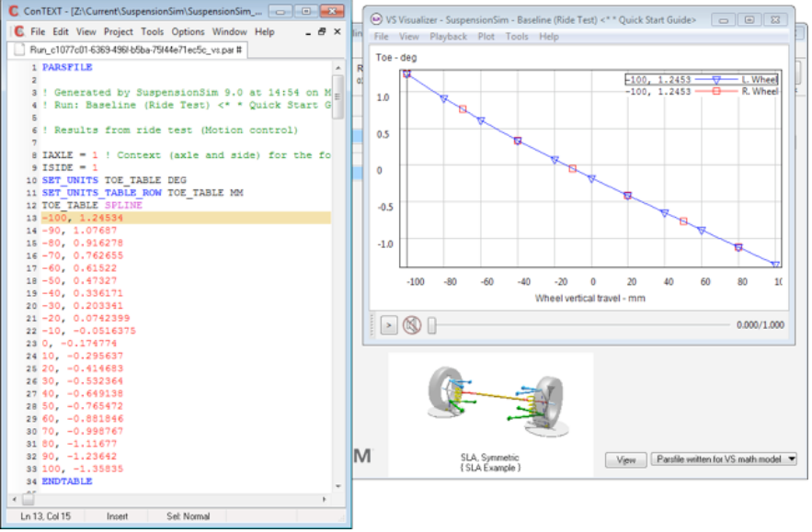Click the left arrow of the horizontal scrollbar
Image resolution: width=812 pixels, height=532 pixels.
pyautogui.click(x=15, y=500)
